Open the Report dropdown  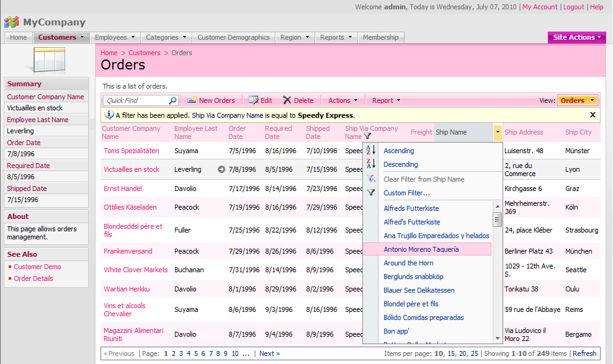(x=385, y=100)
